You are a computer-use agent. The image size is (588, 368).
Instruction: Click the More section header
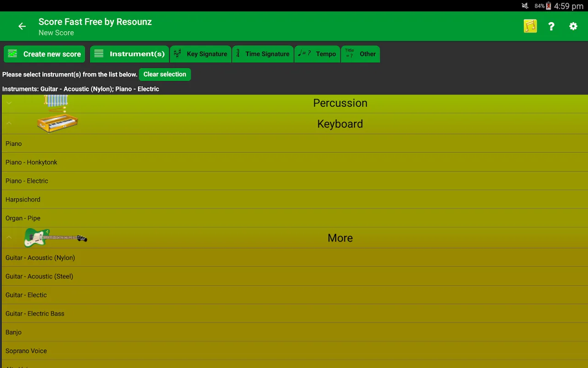294,238
